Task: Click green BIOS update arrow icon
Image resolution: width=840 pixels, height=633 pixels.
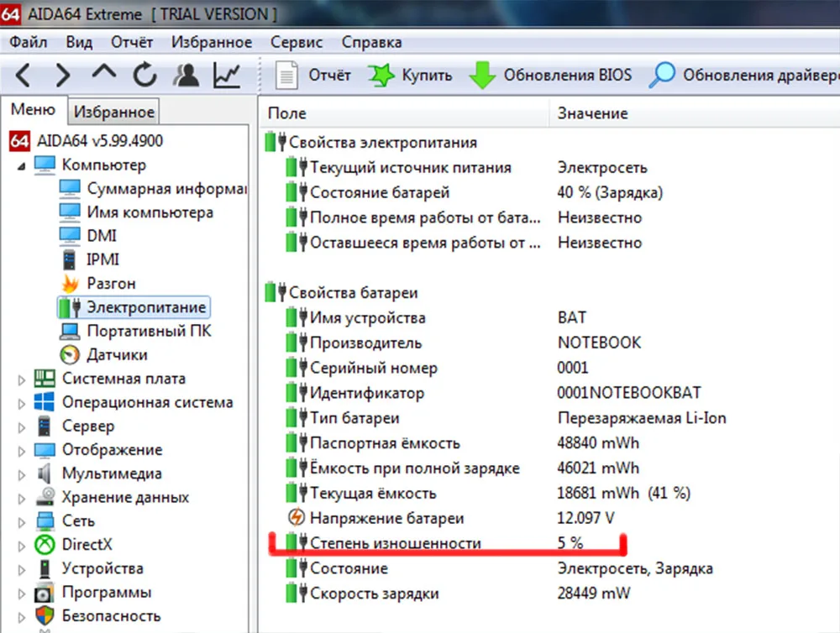Action: (482, 75)
